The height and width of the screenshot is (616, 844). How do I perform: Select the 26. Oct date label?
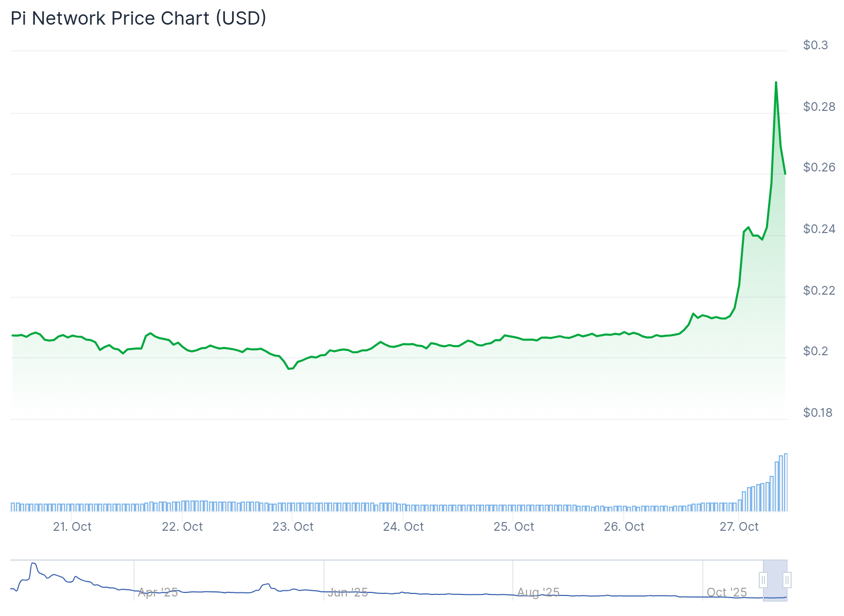click(624, 527)
